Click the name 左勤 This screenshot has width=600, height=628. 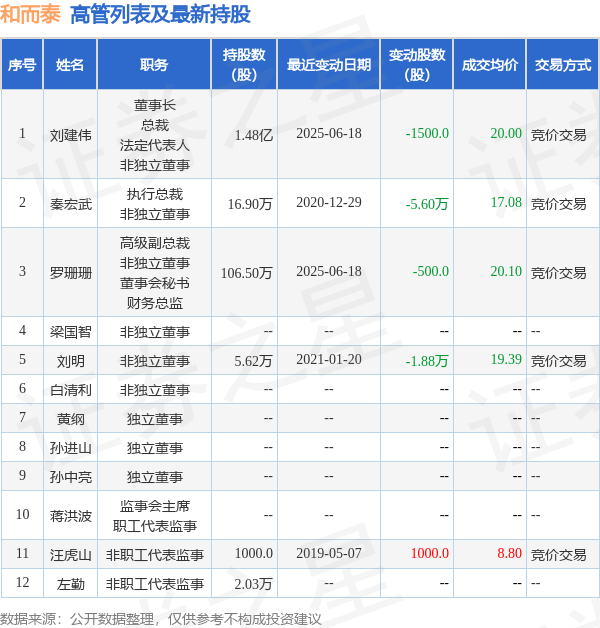coord(70,584)
